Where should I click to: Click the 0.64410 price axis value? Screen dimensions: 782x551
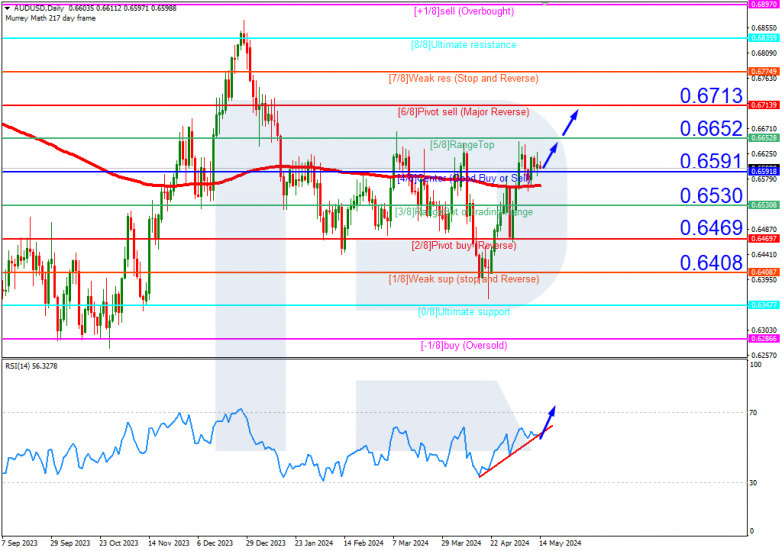click(764, 255)
